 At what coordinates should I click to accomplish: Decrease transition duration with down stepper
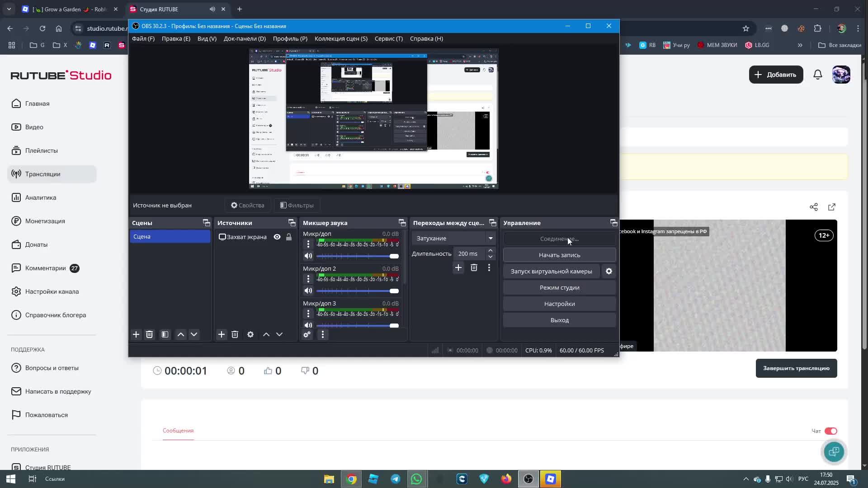(x=491, y=257)
